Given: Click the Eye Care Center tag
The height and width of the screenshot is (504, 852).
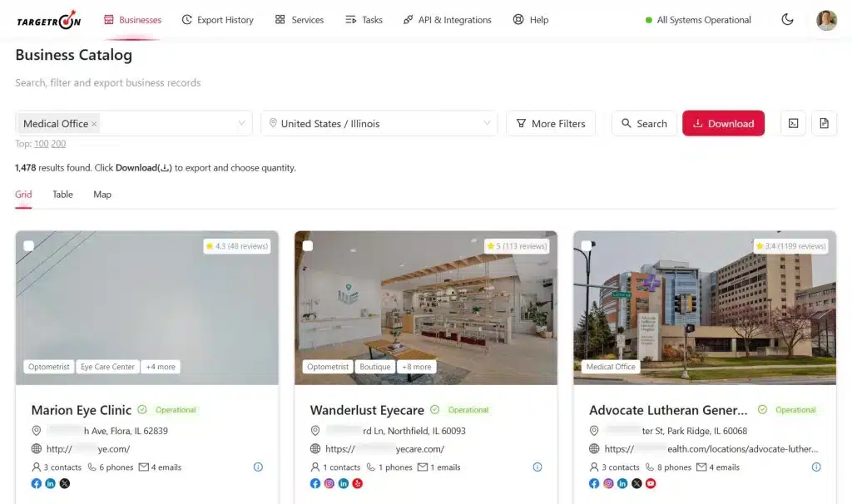Looking at the screenshot, I should (107, 367).
